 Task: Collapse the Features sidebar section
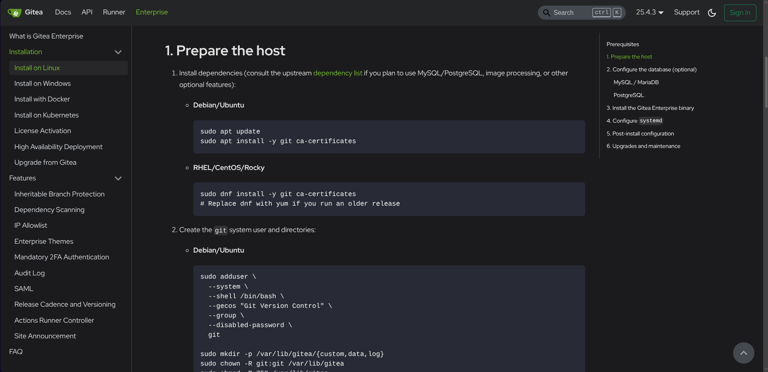pyautogui.click(x=118, y=178)
